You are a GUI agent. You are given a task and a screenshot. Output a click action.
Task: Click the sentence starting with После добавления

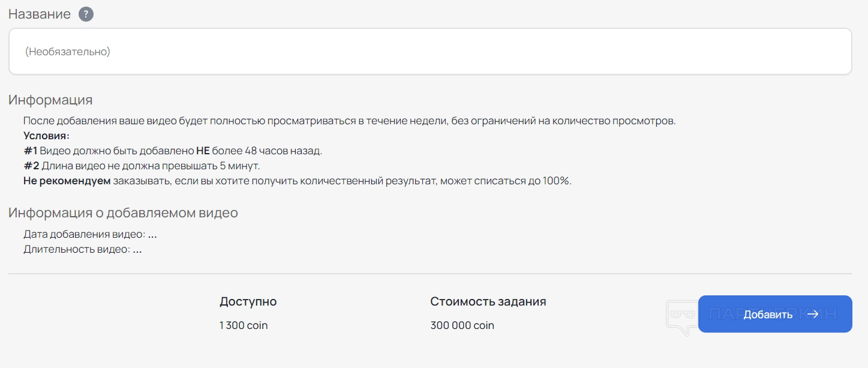349,121
